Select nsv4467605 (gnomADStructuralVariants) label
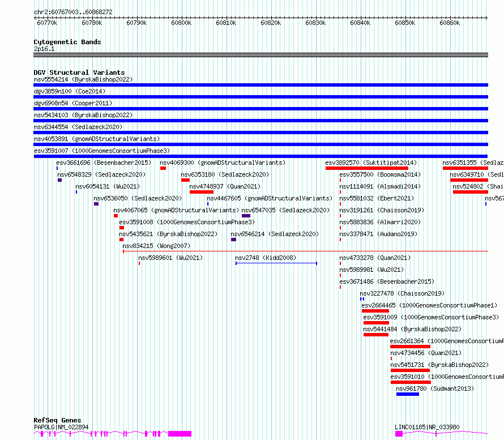The image size is (504, 440). click(x=270, y=198)
